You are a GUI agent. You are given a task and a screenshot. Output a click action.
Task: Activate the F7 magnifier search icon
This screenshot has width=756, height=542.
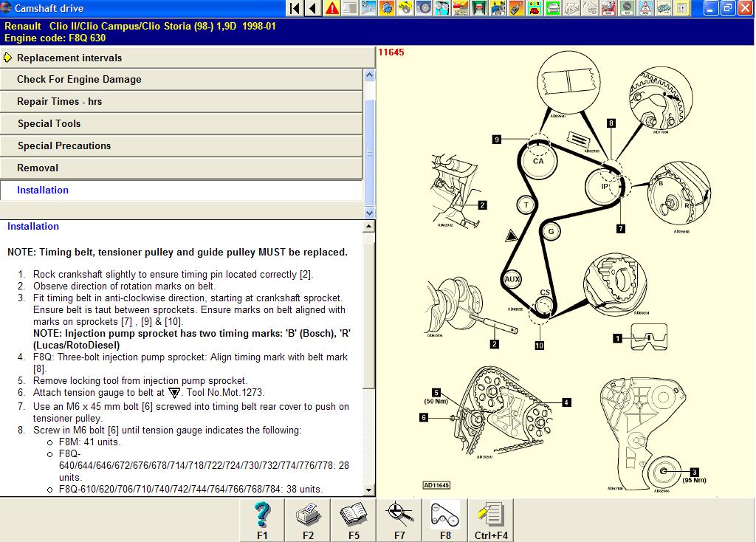pos(399,520)
